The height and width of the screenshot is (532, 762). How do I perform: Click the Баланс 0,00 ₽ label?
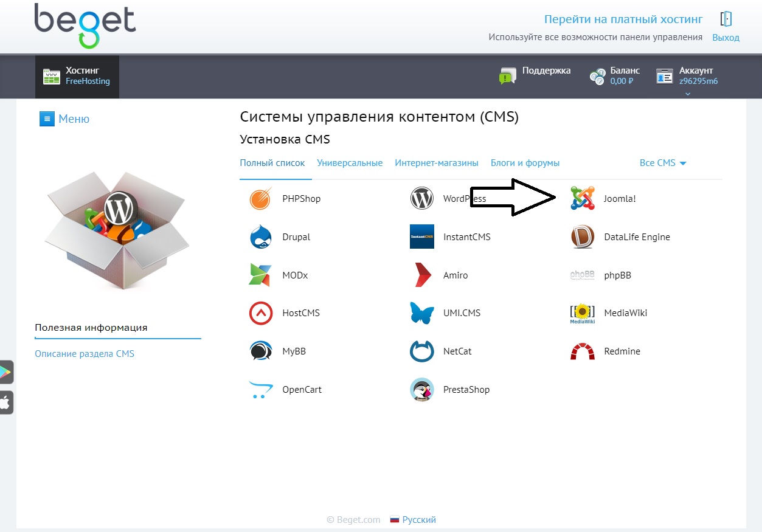click(625, 76)
